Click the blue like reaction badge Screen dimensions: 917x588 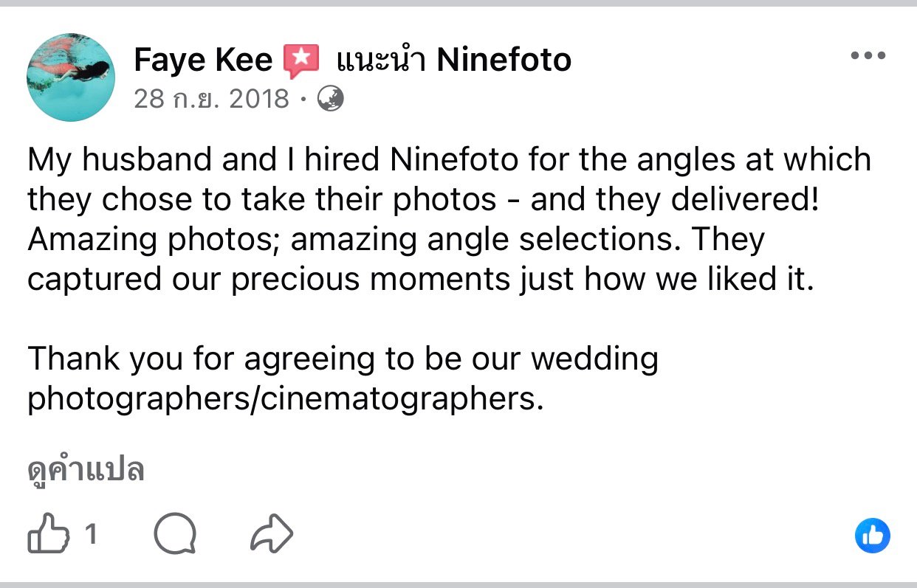[x=872, y=536]
